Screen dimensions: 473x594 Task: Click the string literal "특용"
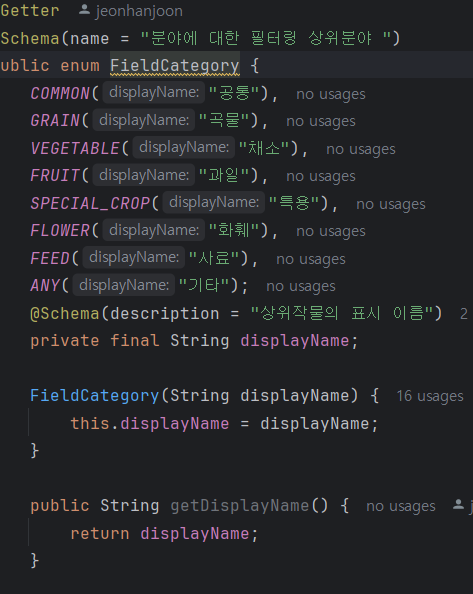point(294,203)
